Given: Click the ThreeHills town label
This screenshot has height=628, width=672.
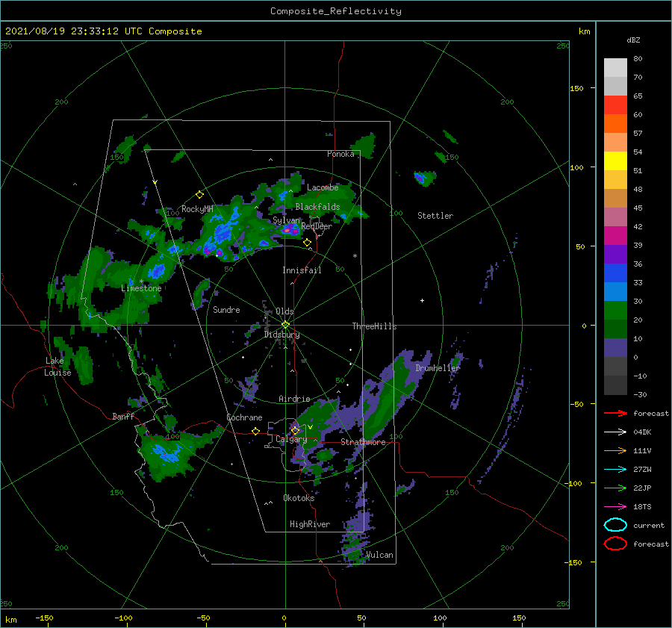Looking at the screenshot, I should click(374, 326).
